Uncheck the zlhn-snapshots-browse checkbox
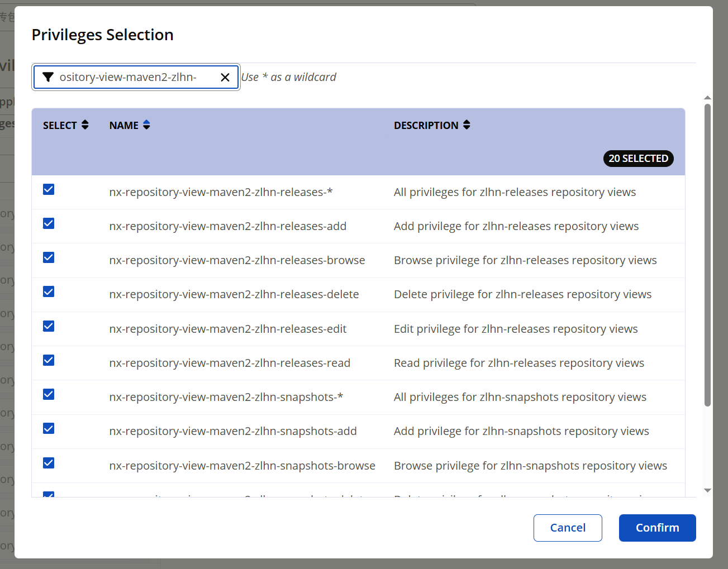Image resolution: width=728 pixels, height=569 pixels. (49, 463)
